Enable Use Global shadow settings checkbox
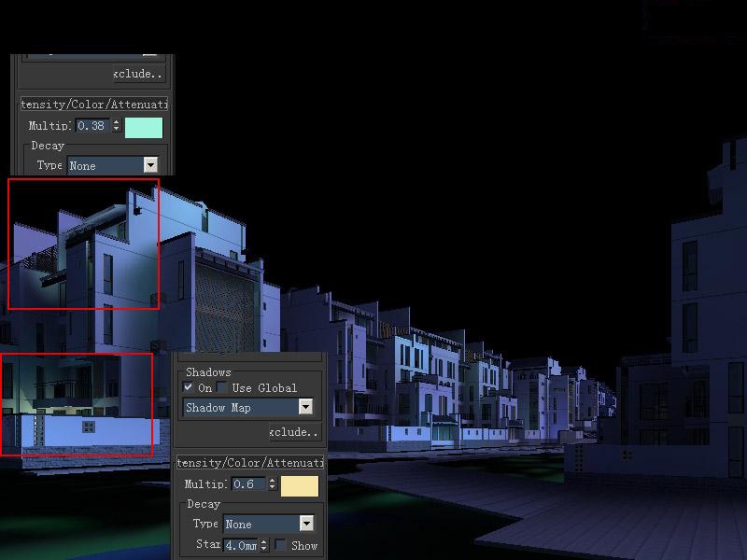 [221, 387]
